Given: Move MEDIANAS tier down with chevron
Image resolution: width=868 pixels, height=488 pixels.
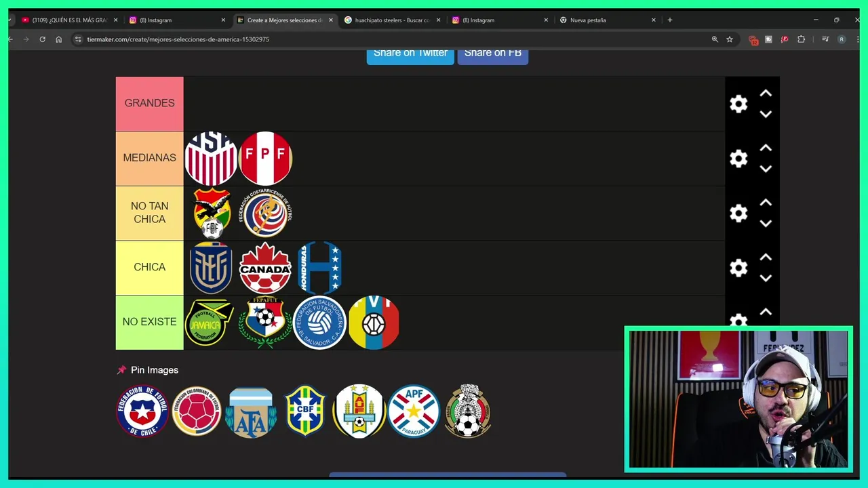Looking at the screenshot, I should 766,169.
